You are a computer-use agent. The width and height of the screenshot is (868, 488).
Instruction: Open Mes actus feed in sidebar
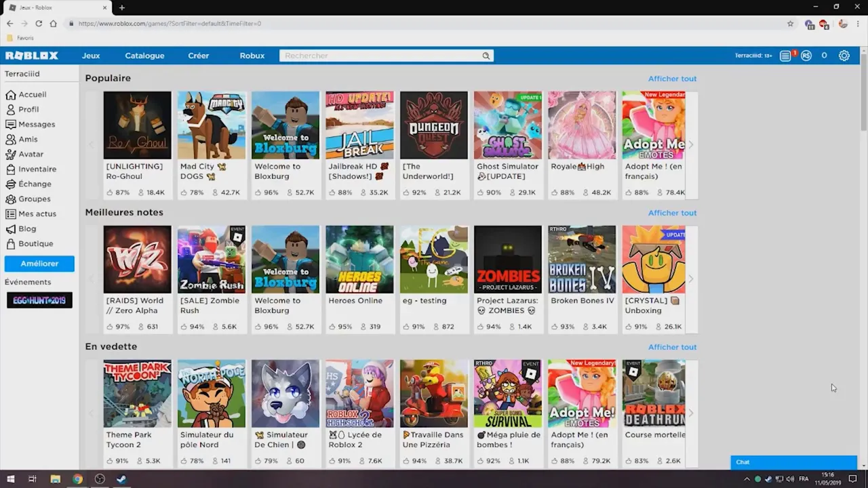click(x=37, y=213)
